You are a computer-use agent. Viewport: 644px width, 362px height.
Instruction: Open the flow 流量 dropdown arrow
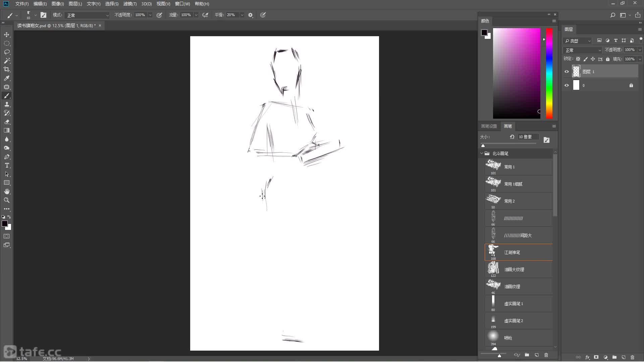[196, 15]
